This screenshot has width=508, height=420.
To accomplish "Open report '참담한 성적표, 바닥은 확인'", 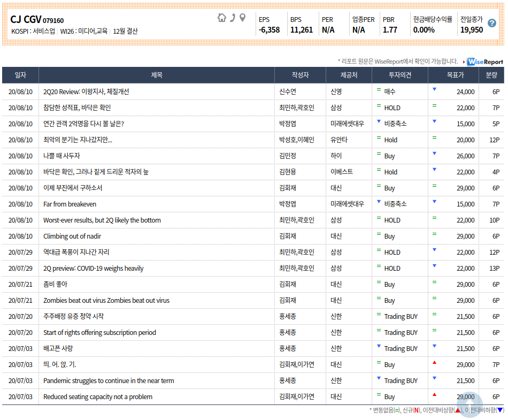I will coord(77,108).
